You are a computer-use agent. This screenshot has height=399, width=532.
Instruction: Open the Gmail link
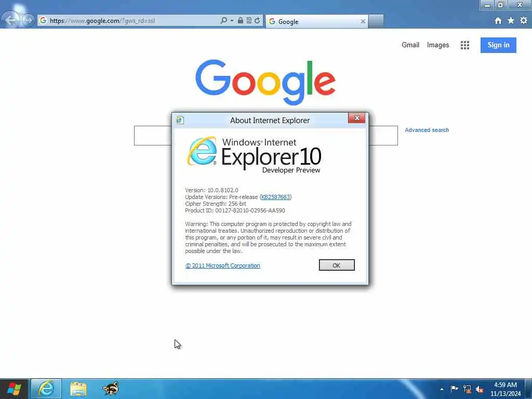click(x=410, y=45)
